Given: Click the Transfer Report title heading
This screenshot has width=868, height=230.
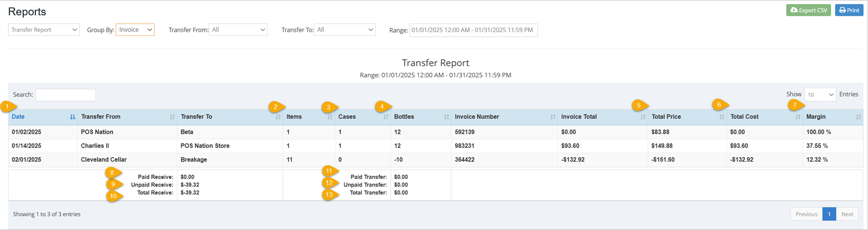Looking at the screenshot, I should pyautogui.click(x=435, y=63).
